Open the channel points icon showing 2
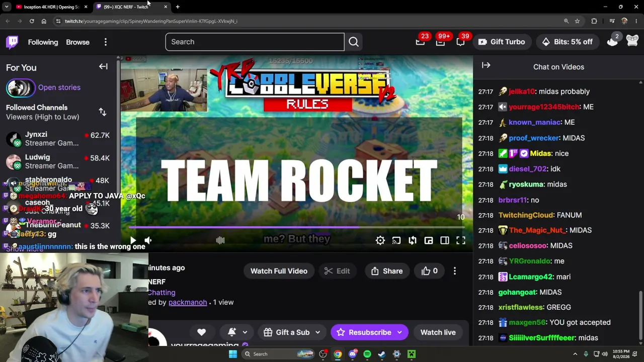This screenshot has width=644, height=362. point(612,42)
